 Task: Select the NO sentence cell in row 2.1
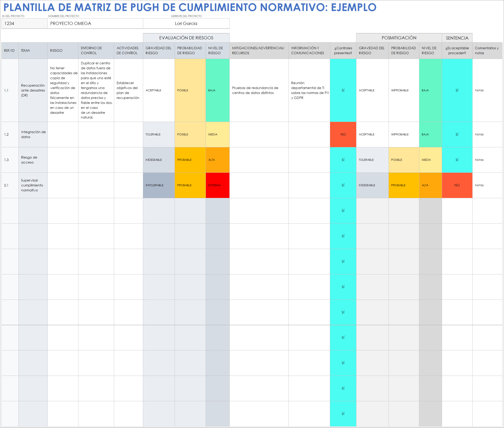457,185
